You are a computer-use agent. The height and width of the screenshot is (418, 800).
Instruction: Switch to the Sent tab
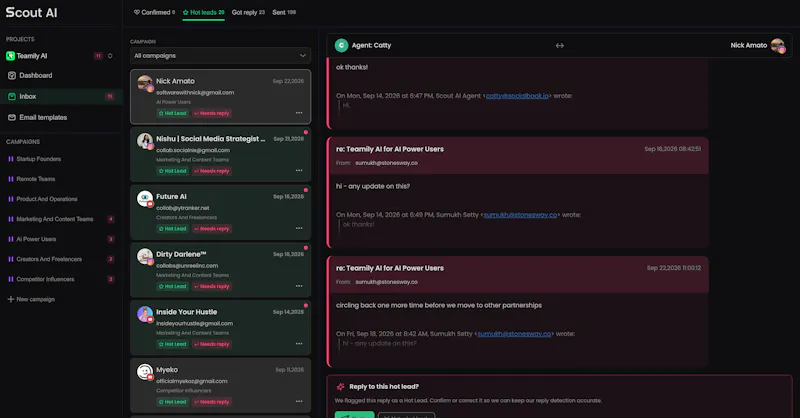(284, 12)
